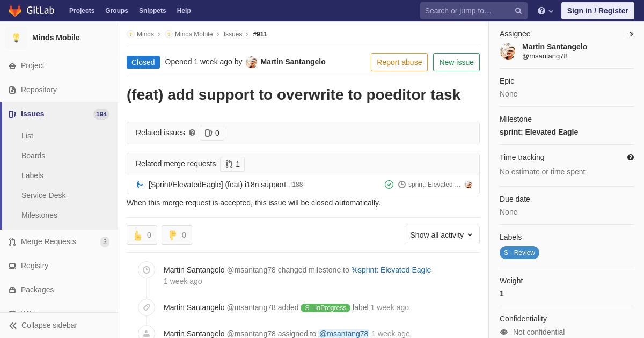This screenshot has width=644, height=338.
Task: Open the Projects menu in top bar
Action: pos(82,11)
